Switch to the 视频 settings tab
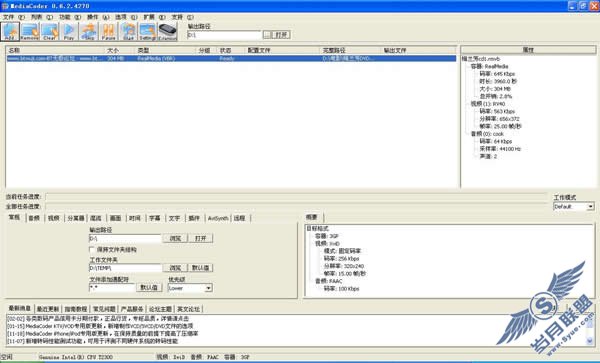This screenshot has height=363, width=600. coord(54,218)
